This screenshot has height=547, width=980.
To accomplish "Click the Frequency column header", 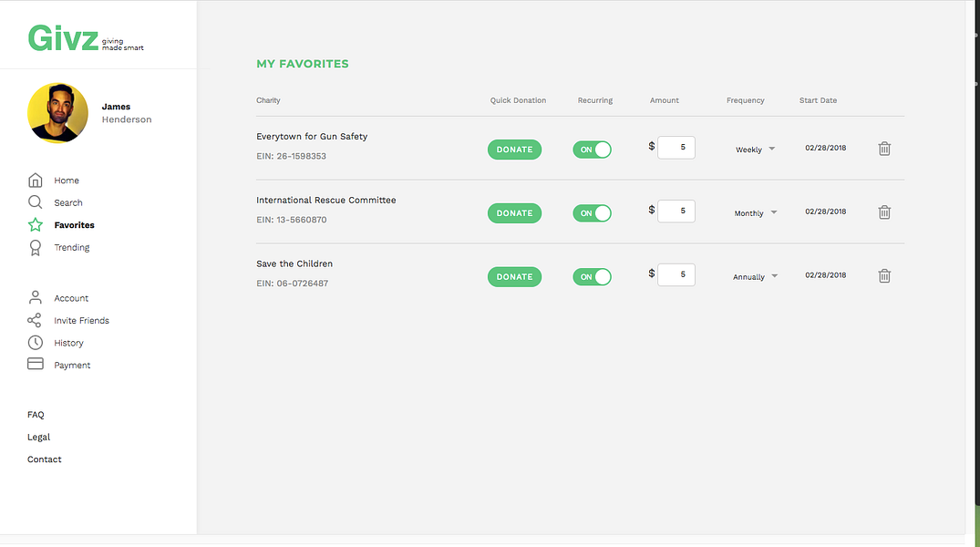I will [x=746, y=100].
